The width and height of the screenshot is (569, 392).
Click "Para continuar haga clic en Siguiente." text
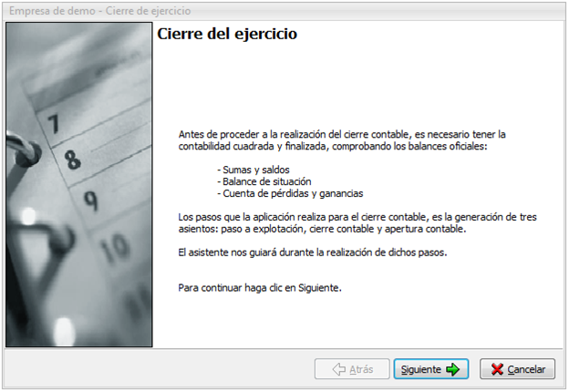pyautogui.click(x=260, y=287)
